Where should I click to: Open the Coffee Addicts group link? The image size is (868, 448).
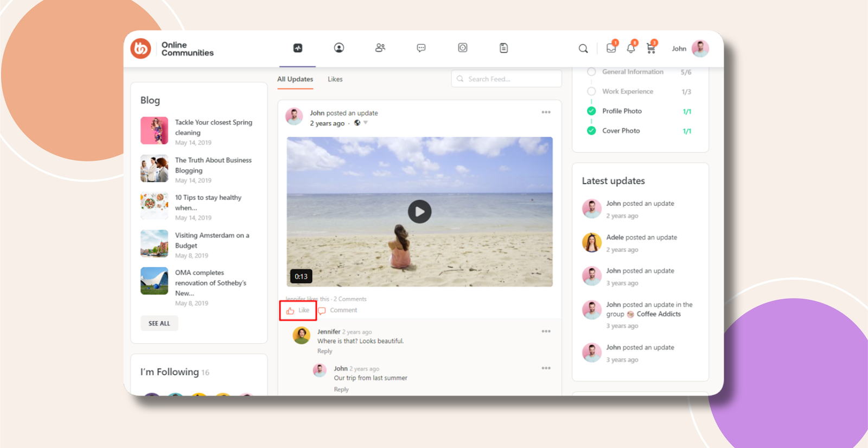click(659, 314)
